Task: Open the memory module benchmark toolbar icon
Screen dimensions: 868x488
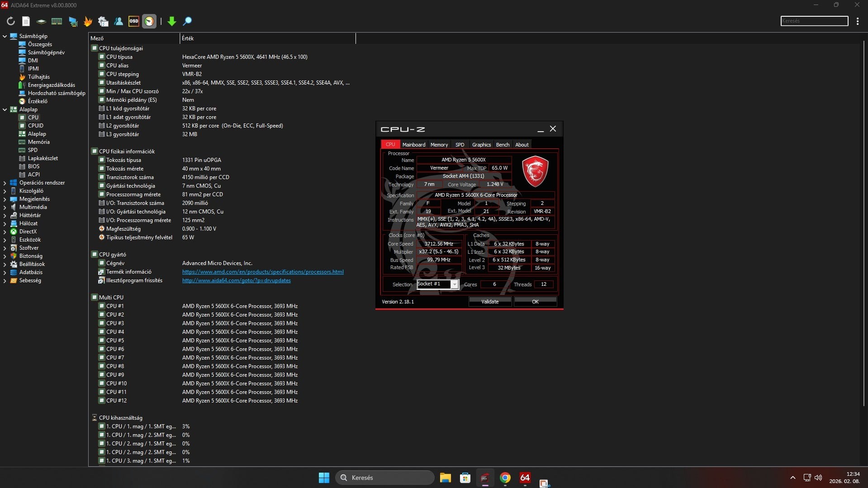Action: pyautogui.click(x=57, y=21)
